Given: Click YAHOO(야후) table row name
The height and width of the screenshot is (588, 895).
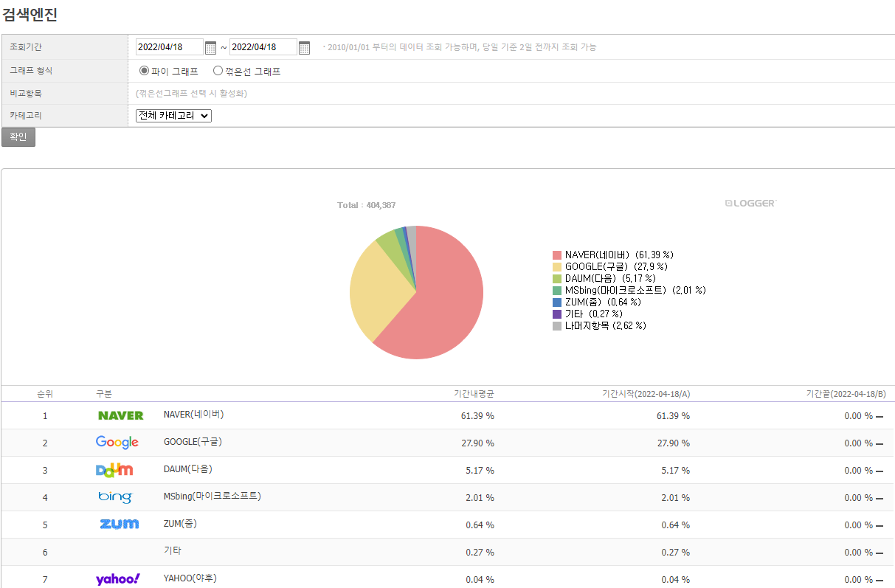Looking at the screenshot, I should click(x=190, y=578).
